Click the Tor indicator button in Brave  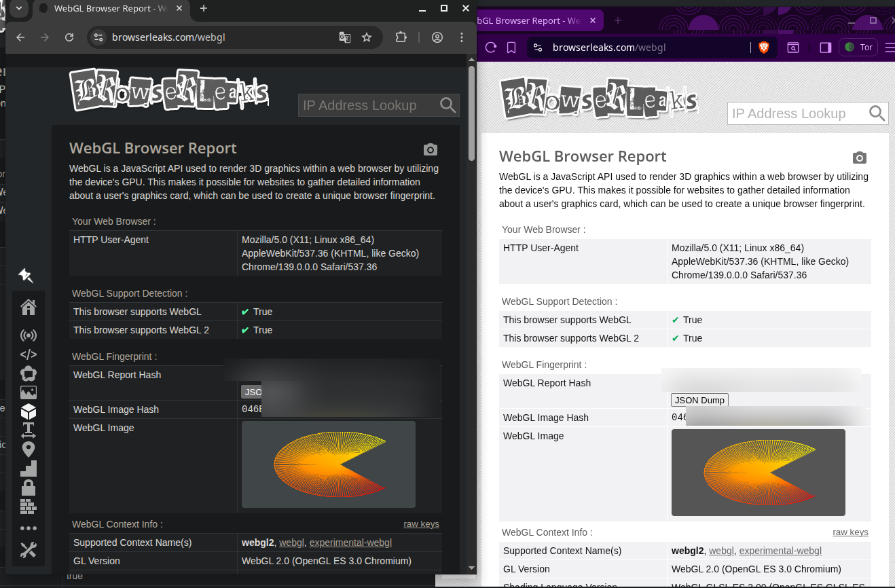pos(858,48)
